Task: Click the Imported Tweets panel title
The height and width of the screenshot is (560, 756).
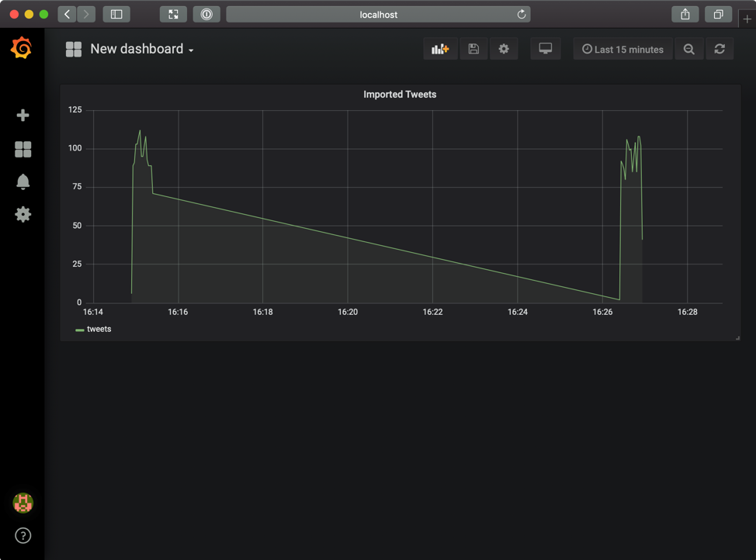Action: [400, 95]
